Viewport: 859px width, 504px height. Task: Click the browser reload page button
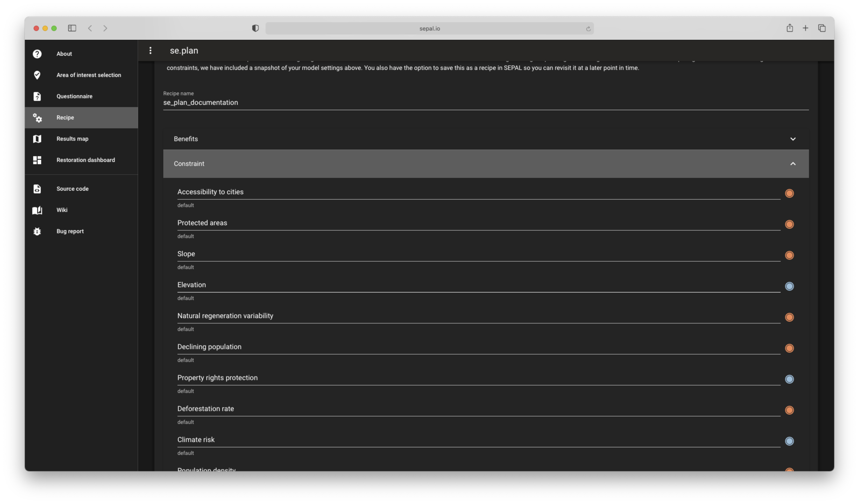[588, 29]
